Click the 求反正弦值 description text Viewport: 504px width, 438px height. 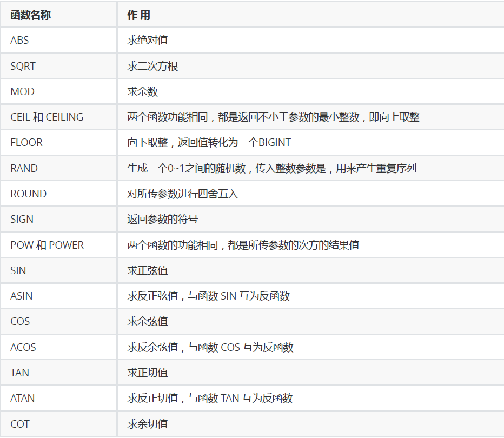point(208,296)
